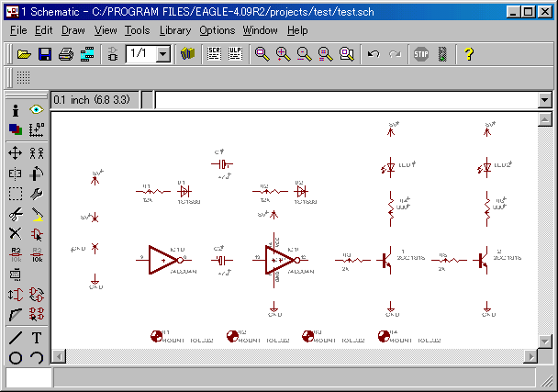This screenshot has height=392, width=558.
Task: Open the Draw menu
Action: [73, 30]
